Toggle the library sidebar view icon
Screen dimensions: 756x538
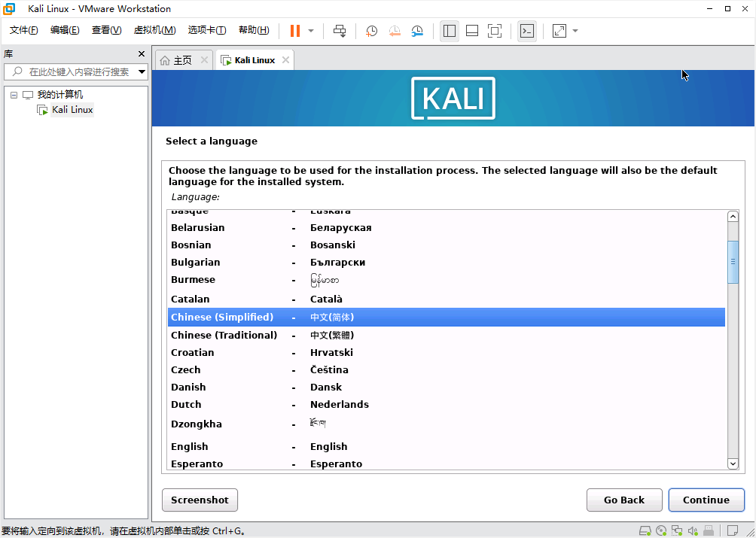click(x=450, y=31)
